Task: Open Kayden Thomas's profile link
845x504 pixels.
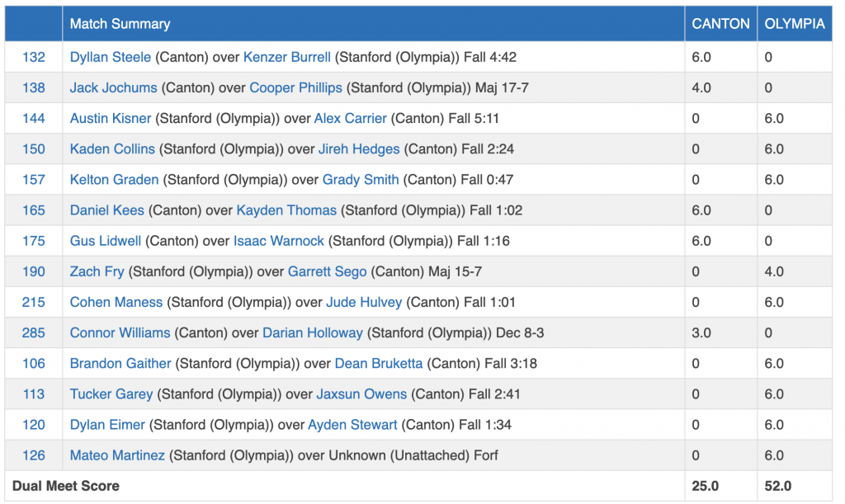Action: [x=286, y=210]
